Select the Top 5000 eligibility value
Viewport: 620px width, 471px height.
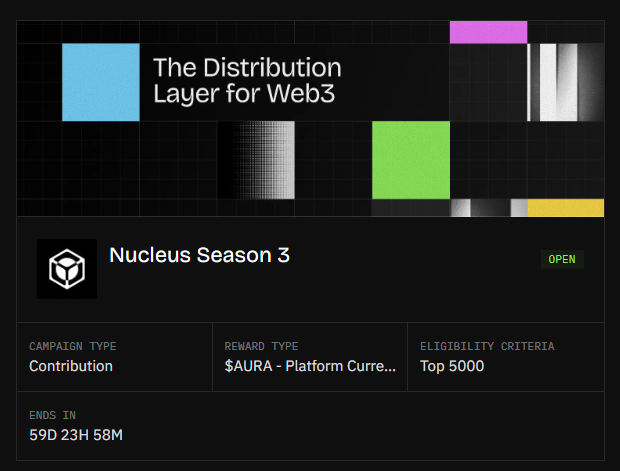[452, 366]
